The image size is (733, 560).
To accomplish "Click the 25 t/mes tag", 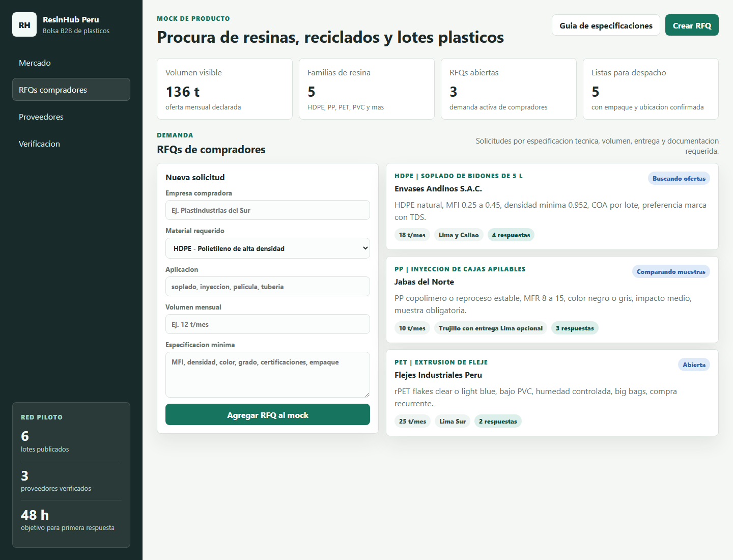I will point(412,421).
